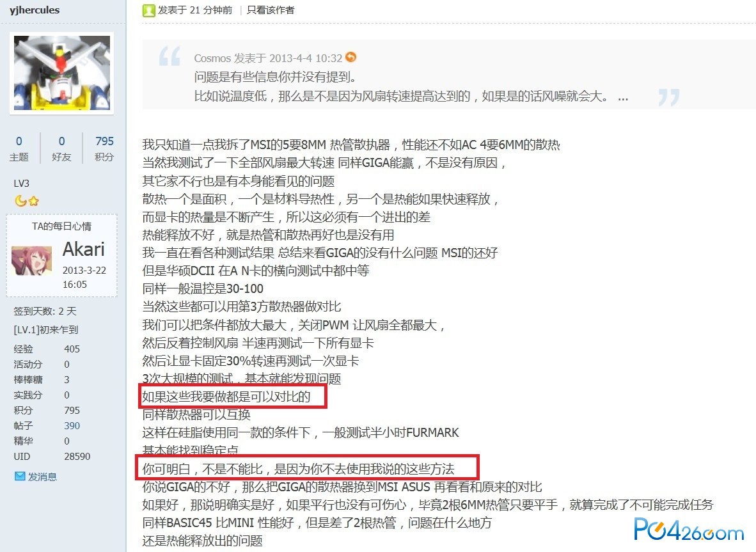Click the TA的每日心情 panel title
Viewport: 756px width, 552px height.
click(x=61, y=226)
